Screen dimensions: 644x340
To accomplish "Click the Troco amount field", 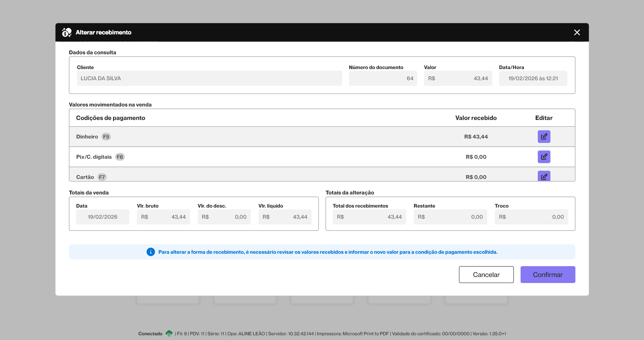I will 531,217.
